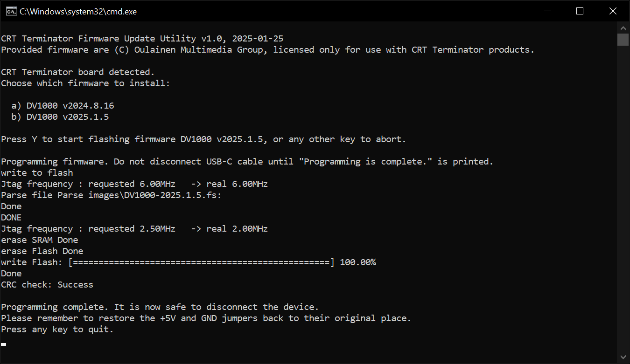Close the cmd.exe window
This screenshot has width=630, height=364.
(x=613, y=11)
